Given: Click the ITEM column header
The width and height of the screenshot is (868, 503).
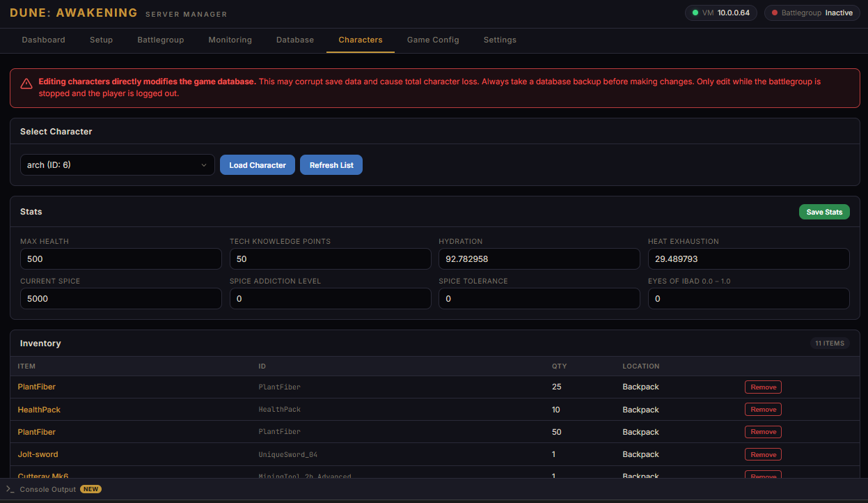Looking at the screenshot, I should (26, 366).
